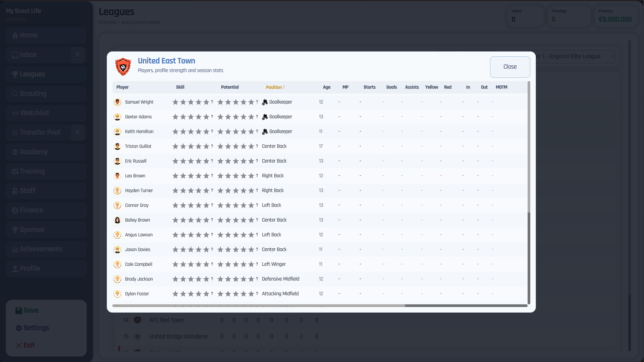This screenshot has width=644, height=362.
Task: Click Tristan Guillot's player avatar
Action: coord(117,146)
